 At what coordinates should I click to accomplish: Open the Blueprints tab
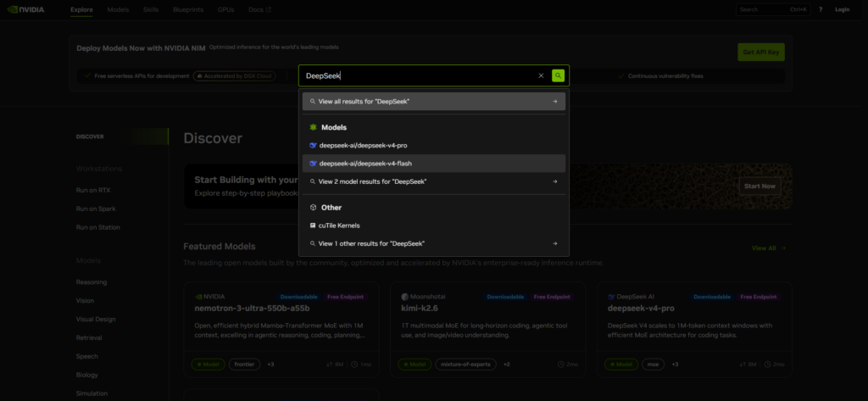pyautogui.click(x=187, y=9)
